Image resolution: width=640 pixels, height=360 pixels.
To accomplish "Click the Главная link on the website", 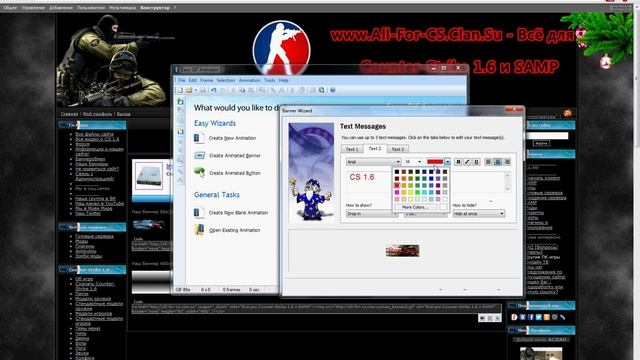I will [x=69, y=114].
